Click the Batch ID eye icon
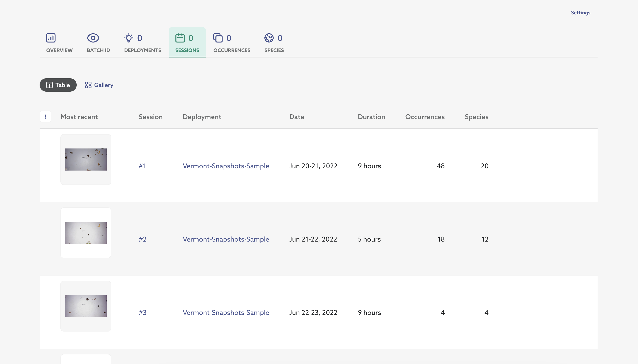The image size is (638, 364). coord(93,38)
